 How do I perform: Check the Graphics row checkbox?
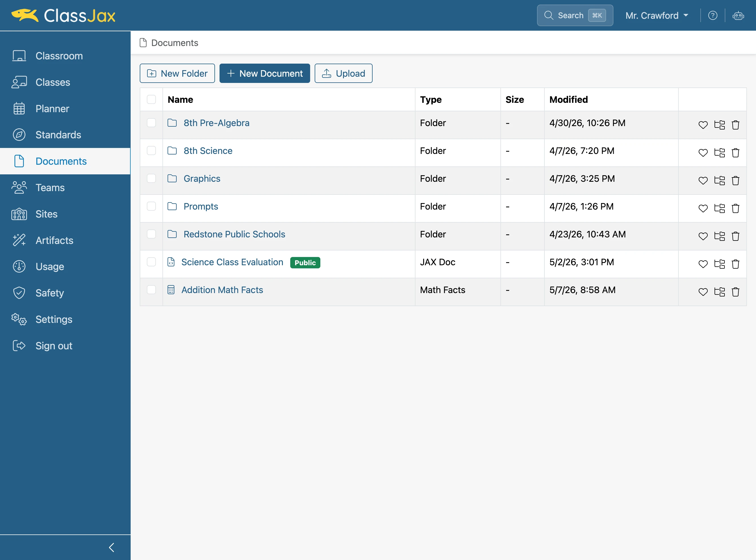pyautogui.click(x=151, y=178)
